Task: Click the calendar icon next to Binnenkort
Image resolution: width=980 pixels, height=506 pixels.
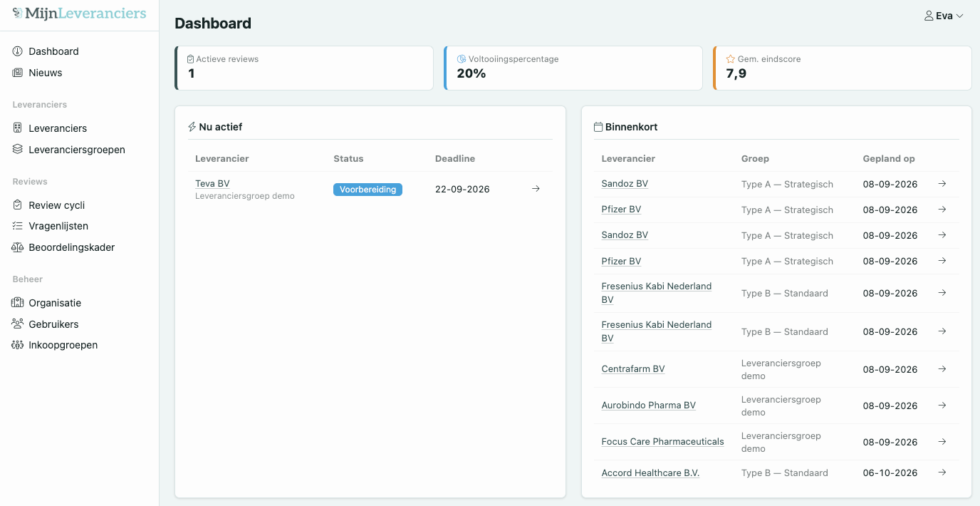Action: tap(598, 127)
